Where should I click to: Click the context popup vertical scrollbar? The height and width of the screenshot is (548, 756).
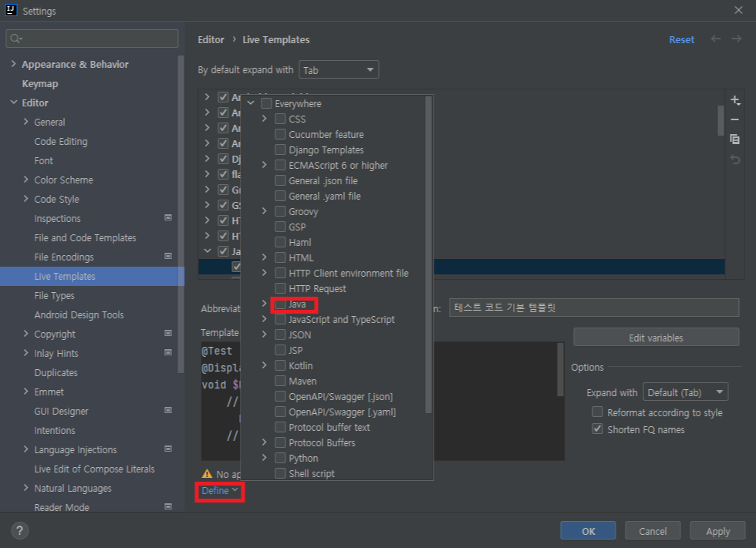coord(428,254)
